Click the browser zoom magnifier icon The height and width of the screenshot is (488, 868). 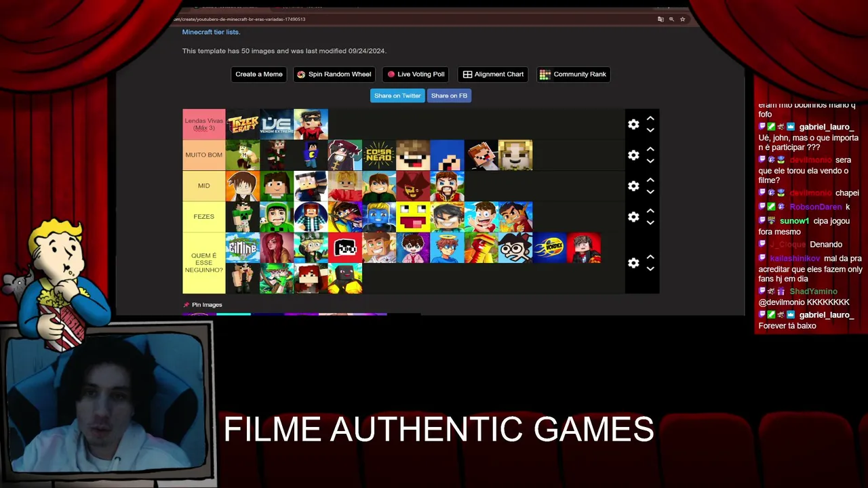point(671,19)
